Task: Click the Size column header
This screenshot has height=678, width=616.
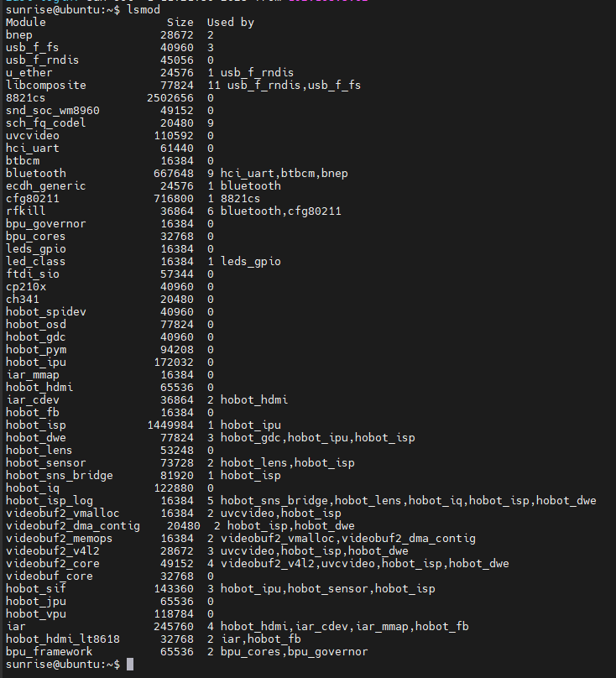Action: pyautogui.click(x=180, y=22)
